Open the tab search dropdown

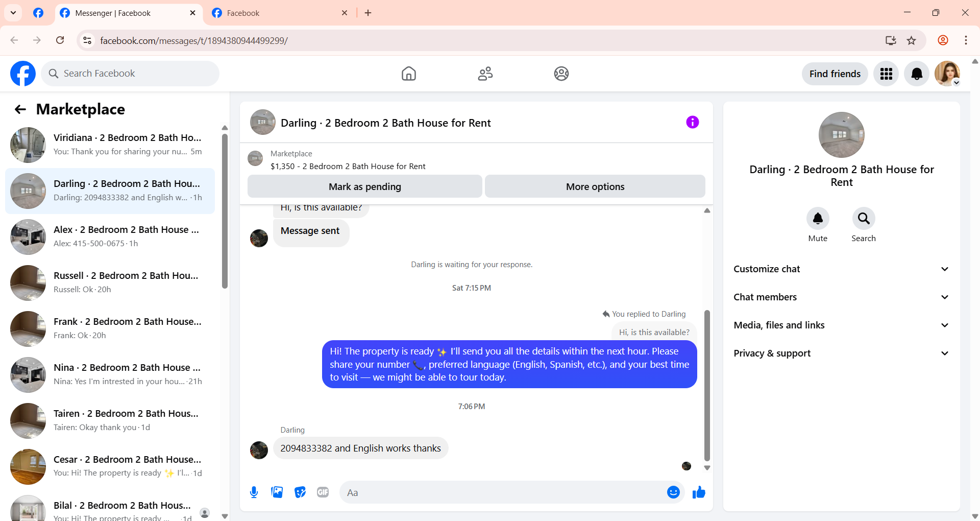[13, 13]
